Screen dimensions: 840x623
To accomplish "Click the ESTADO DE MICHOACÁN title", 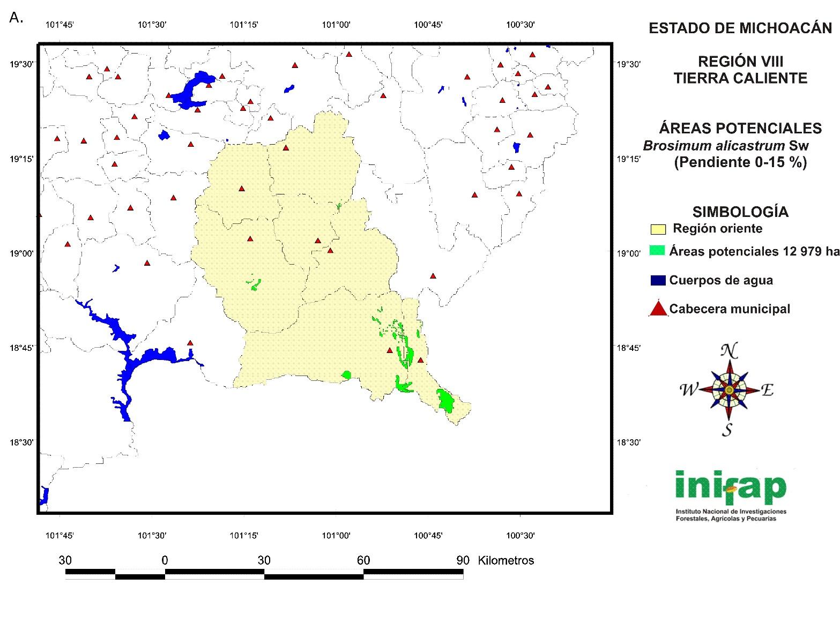I will pyautogui.click(x=740, y=28).
